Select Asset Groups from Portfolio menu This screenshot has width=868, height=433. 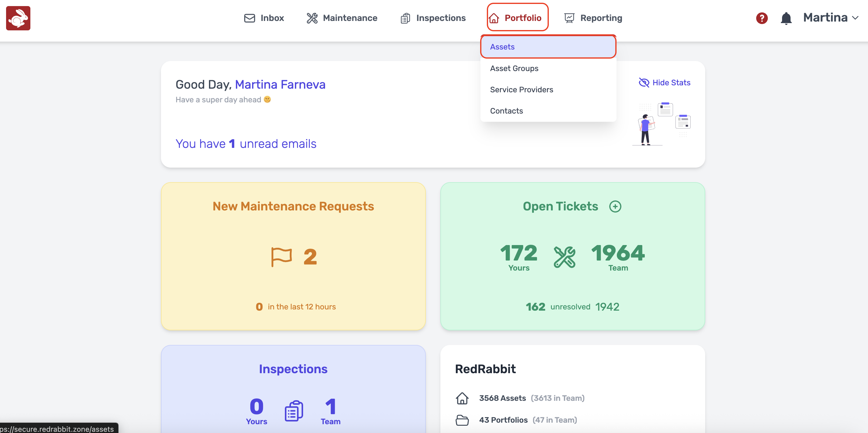(x=514, y=68)
